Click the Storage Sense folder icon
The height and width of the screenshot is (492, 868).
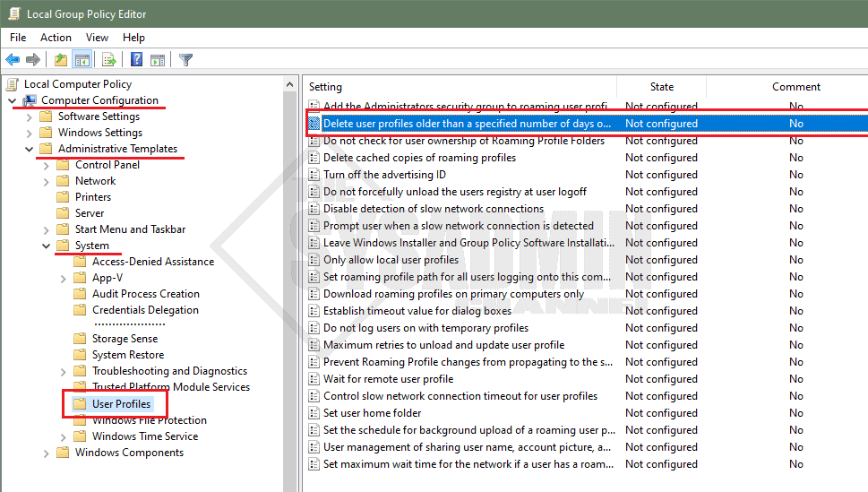click(81, 338)
